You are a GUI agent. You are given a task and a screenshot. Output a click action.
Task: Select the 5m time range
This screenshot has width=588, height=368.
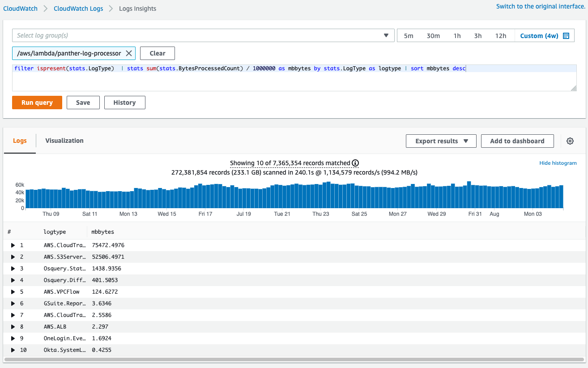pyautogui.click(x=409, y=35)
